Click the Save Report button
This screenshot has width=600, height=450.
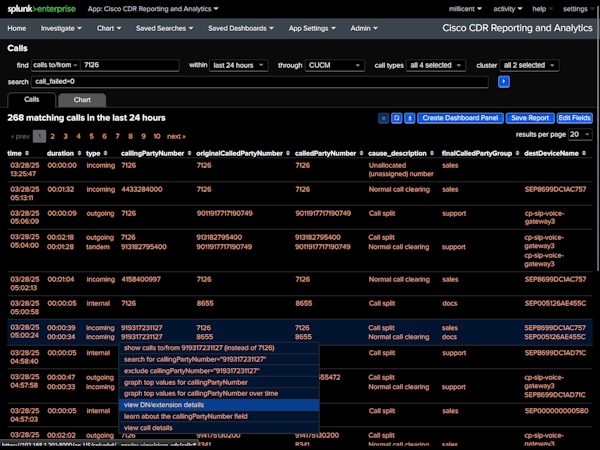click(530, 118)
